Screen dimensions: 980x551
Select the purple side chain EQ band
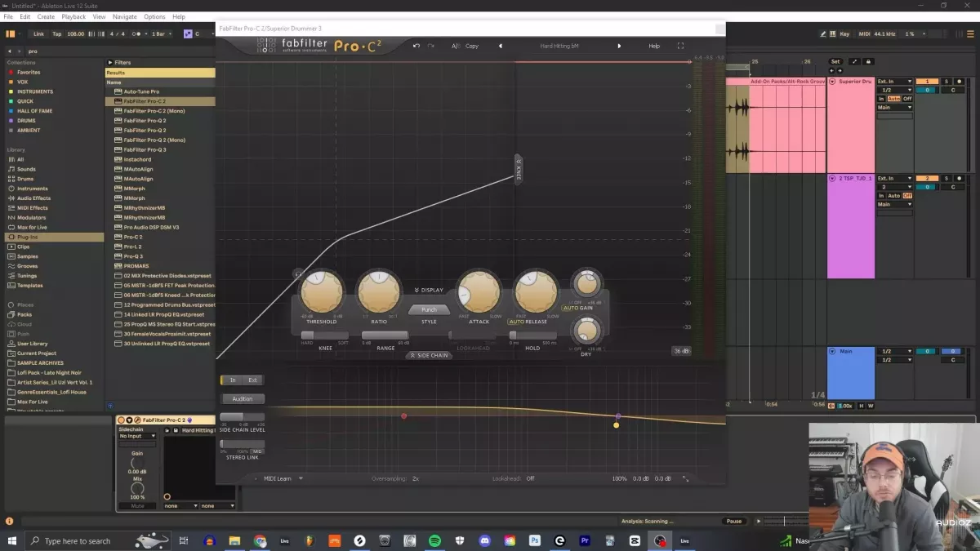point(618,416)
